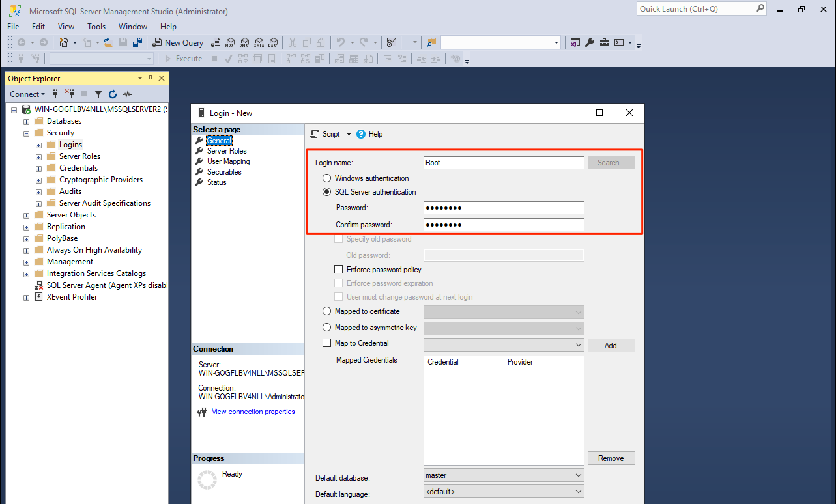
Task: Collapse the Security tree node
Action: point(26,133)
